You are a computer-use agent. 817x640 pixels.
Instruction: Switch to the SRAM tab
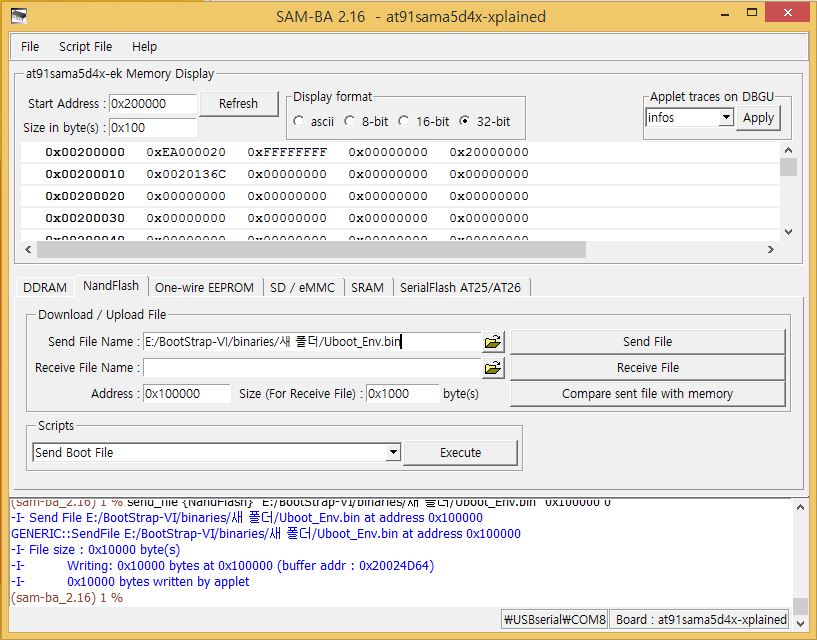click(367, 287)
